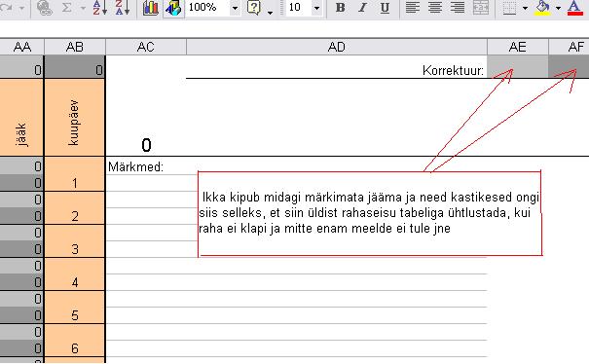Toggle Italic formatting

tap(362, 7)
